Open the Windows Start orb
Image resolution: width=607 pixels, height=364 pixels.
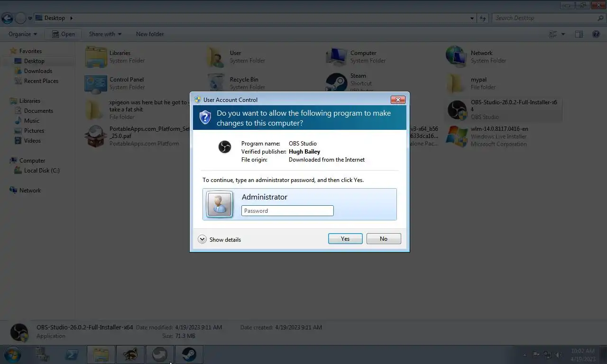(12, 355)
